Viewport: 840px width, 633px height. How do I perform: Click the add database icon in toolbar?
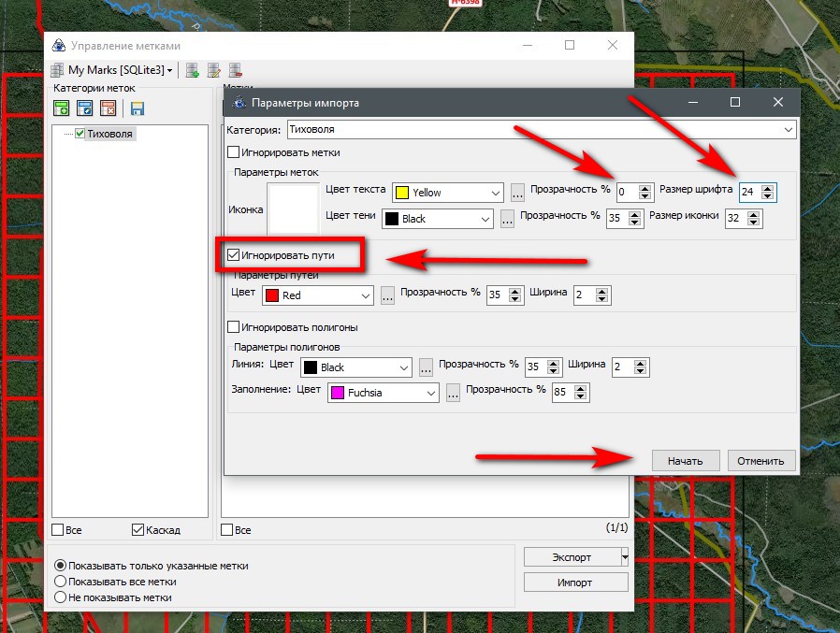coord(192,70)
